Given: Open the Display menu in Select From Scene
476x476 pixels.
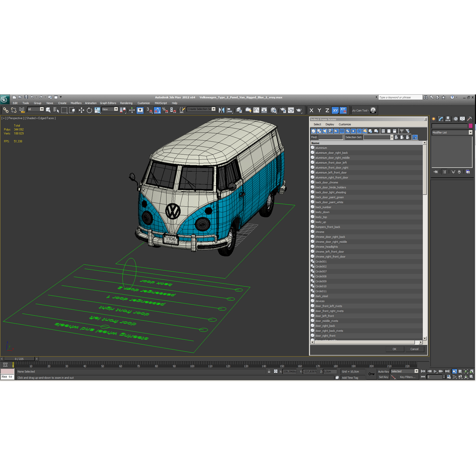Looking at the screenshot, I should (x=330, y=124).
